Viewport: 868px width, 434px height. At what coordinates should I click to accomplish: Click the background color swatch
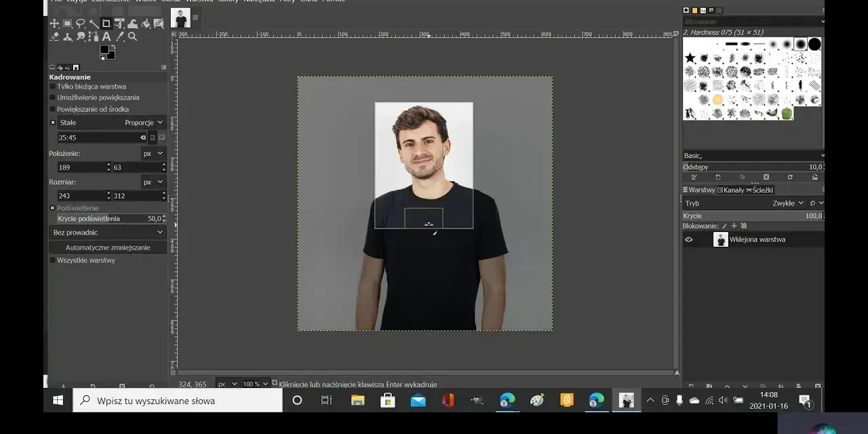pos(112,56)
